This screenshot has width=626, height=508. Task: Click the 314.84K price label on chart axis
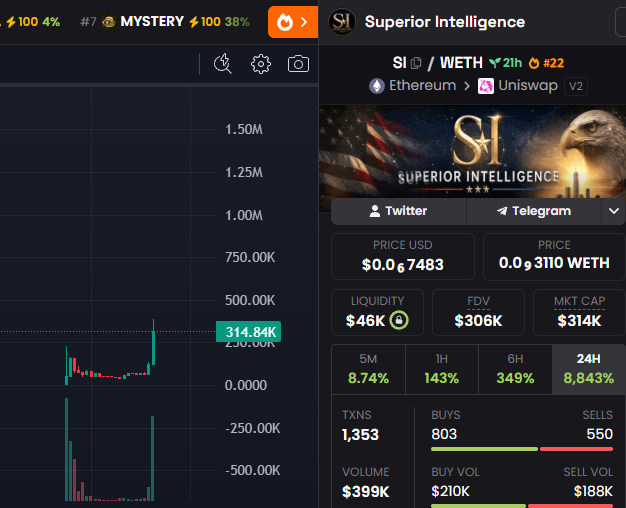(248, 332)
